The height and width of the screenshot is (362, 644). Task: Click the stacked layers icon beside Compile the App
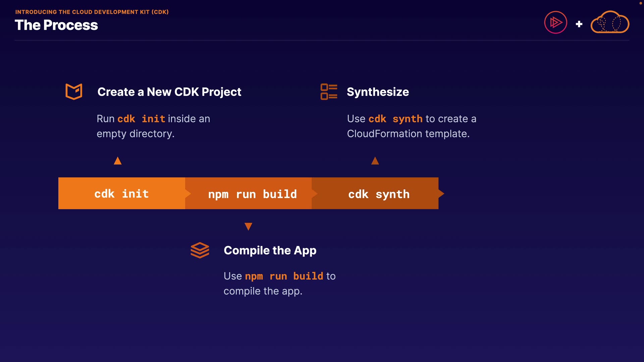click(x=200, y=250)
